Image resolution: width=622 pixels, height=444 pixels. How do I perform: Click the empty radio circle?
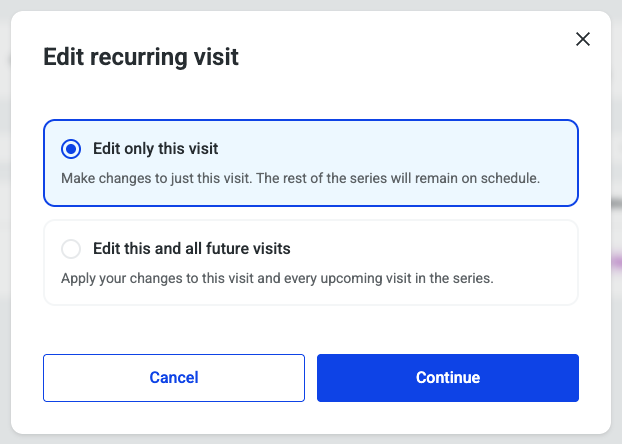click(71, 249)
